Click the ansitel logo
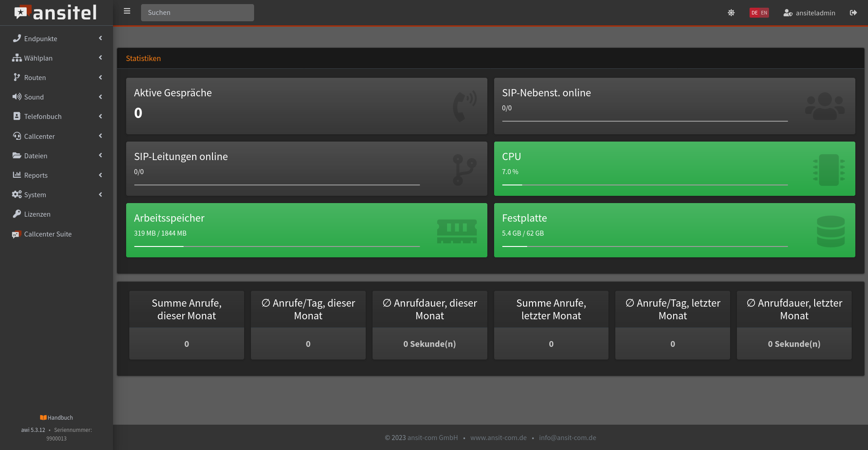 [56, 13]
